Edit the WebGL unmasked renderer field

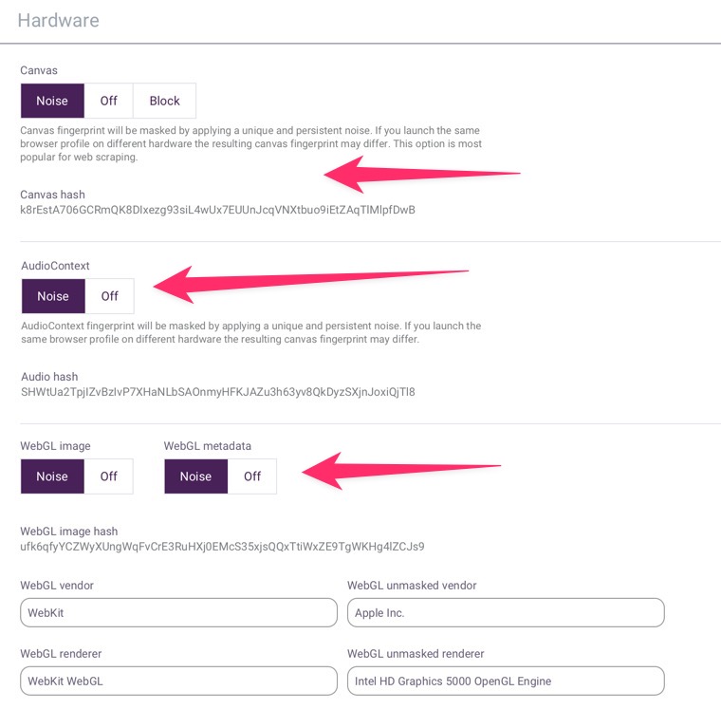[506, 681]
